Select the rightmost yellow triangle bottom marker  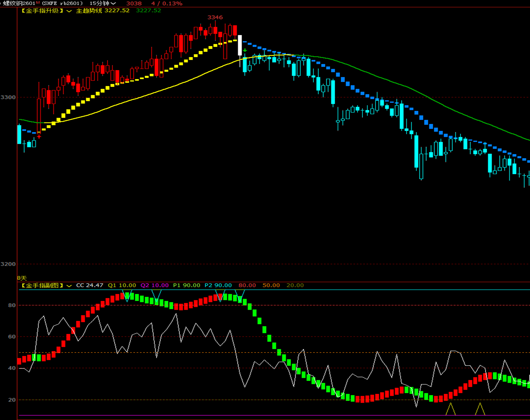click(x=480, y=409)
